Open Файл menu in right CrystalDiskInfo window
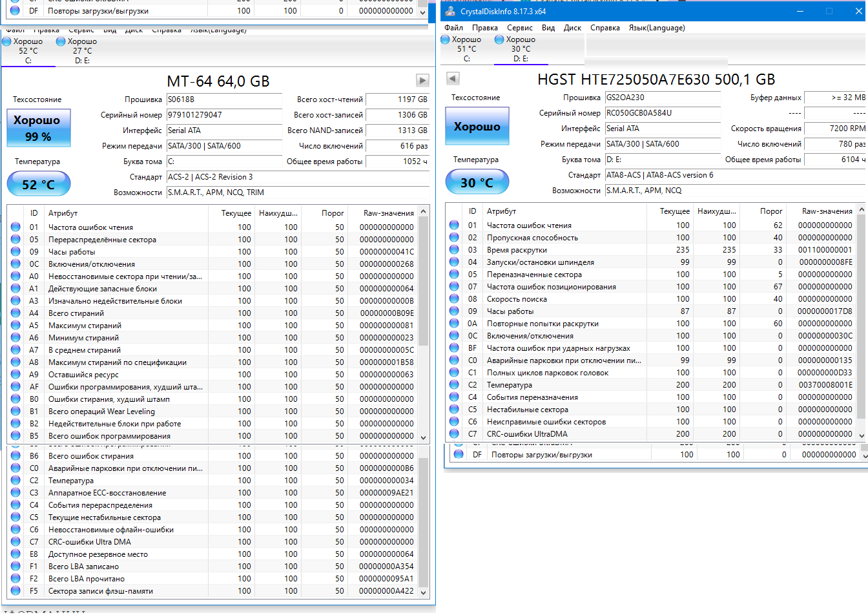 453,28
